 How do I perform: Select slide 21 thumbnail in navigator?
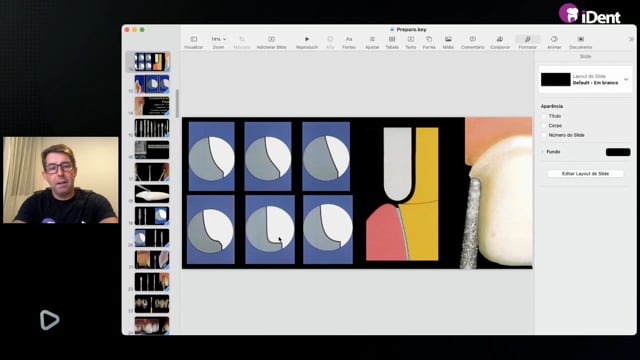[152, 260]
